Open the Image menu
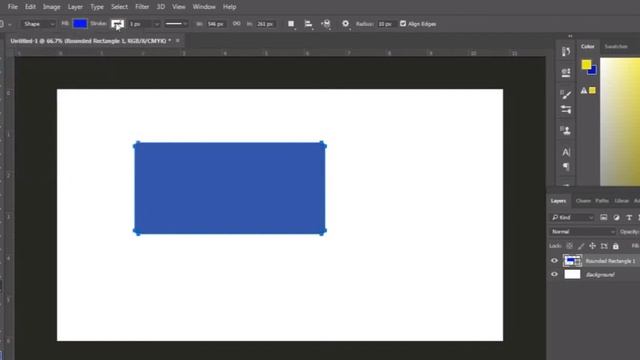 click(52, 7)
